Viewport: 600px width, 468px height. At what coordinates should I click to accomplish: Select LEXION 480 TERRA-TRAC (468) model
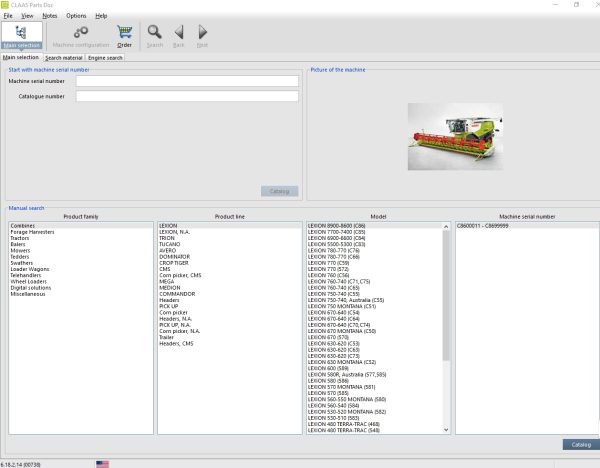pyautogui.click(x=375, y=424)
